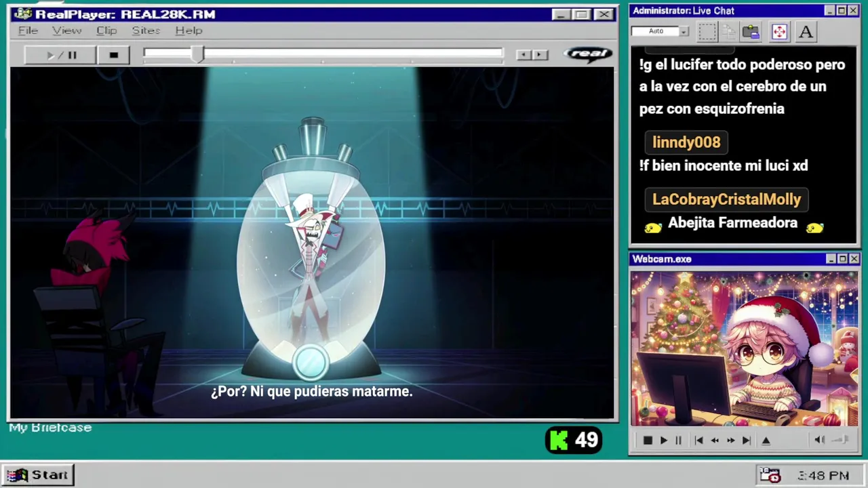The image size is (868, 488).
Task: Select the Mark selection tool in Live Chat
Action: click(707, 32)
